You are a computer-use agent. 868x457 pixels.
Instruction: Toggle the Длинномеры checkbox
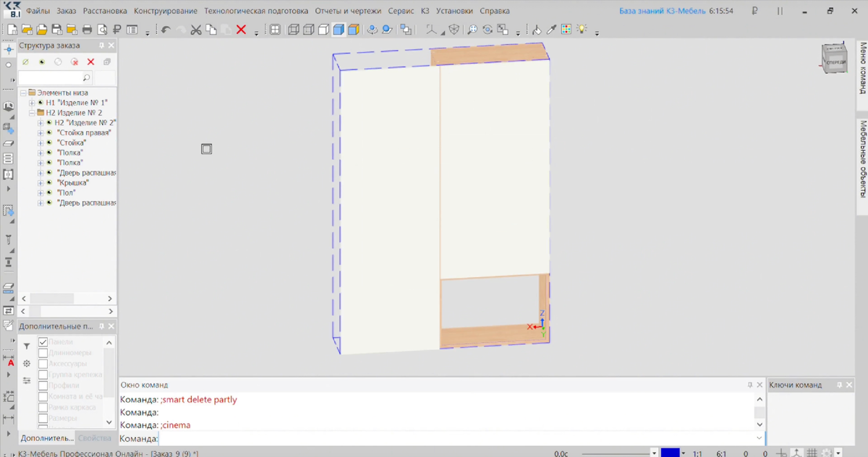[x=43, y=353]
